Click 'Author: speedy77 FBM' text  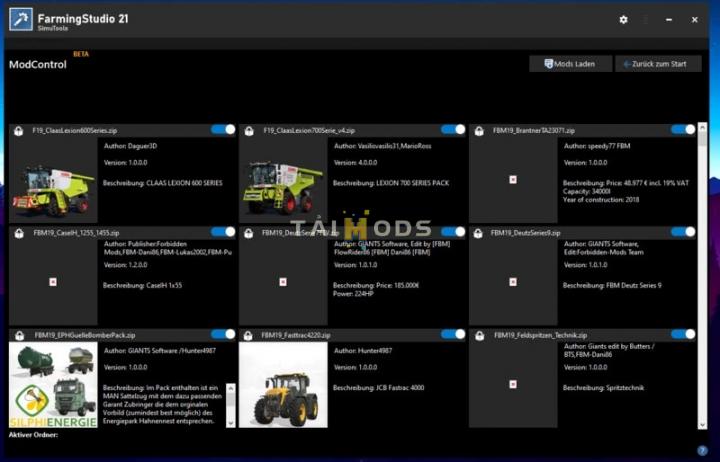click(x=597, y=146)
